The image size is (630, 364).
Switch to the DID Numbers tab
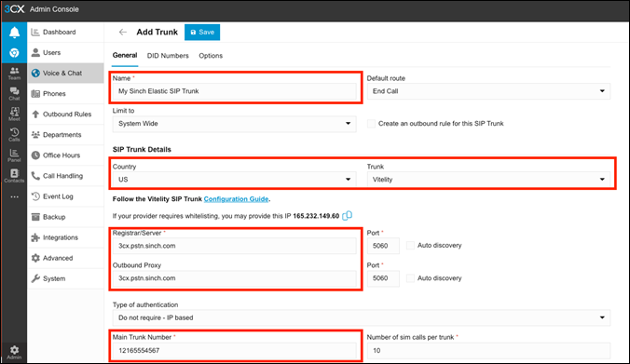(168, 56)
